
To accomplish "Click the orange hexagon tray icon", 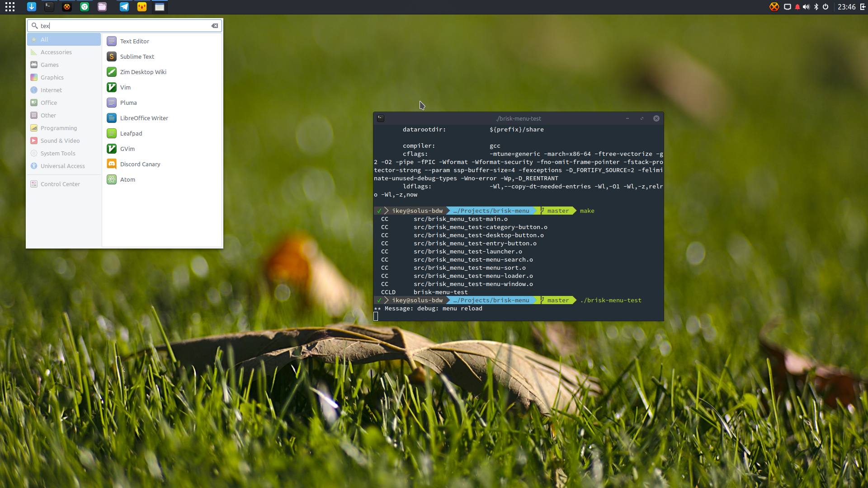I will tap(774, 7).
